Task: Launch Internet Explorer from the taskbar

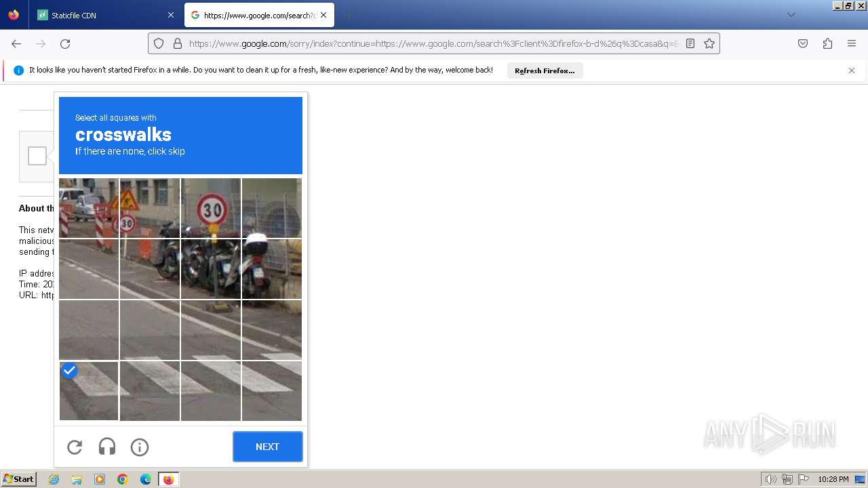Action: [x=54, y=479]
